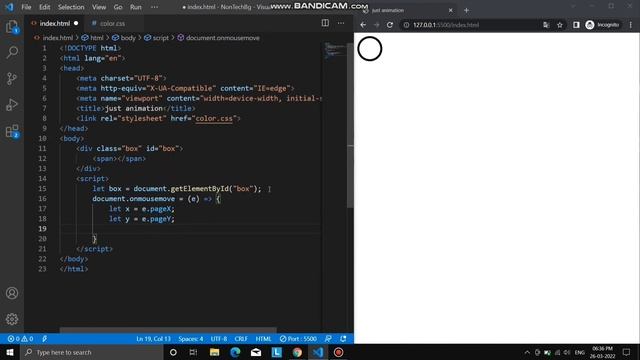Click the VS Code logo icon

pyautogui.click(x=9, y=7)
